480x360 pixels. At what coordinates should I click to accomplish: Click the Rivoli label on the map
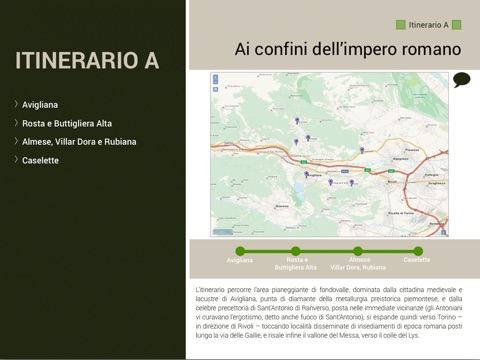pyautogui.click(x=392, y=182)
